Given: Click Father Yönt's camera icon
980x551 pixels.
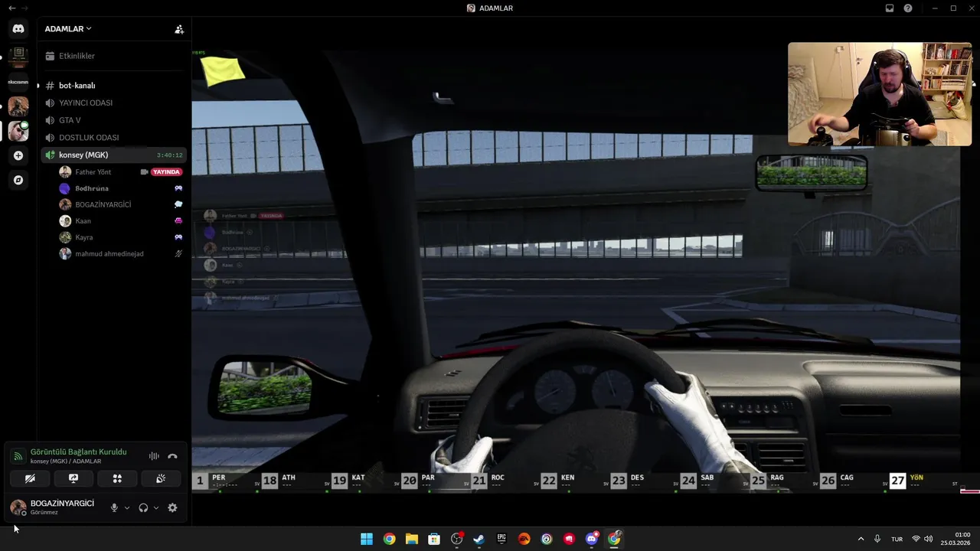Looking at the screenshot, I should click(x=144, y=172).
